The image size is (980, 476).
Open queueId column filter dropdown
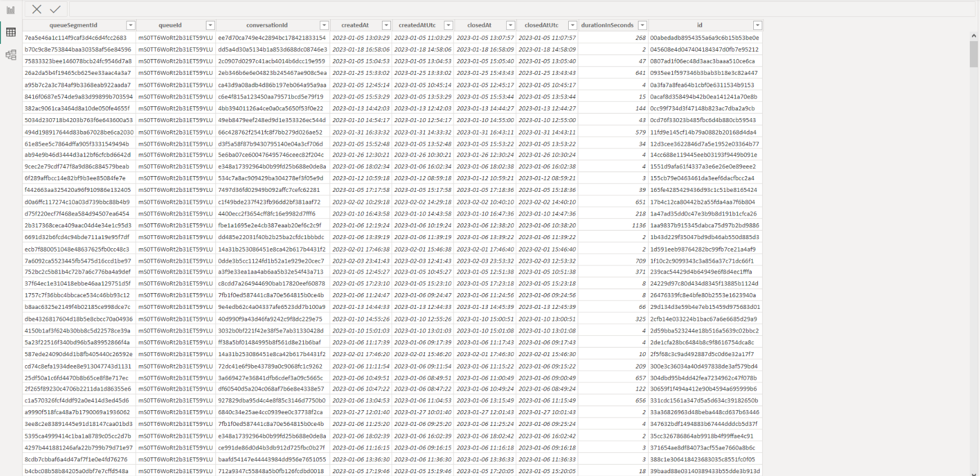[210, 25]
